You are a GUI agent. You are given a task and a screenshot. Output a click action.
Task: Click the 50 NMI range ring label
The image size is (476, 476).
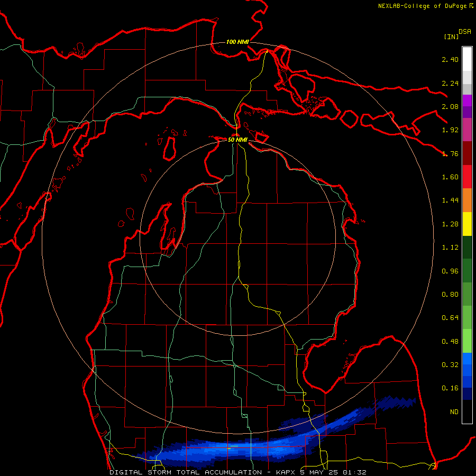pyautogui.click(x=237, y=140)
